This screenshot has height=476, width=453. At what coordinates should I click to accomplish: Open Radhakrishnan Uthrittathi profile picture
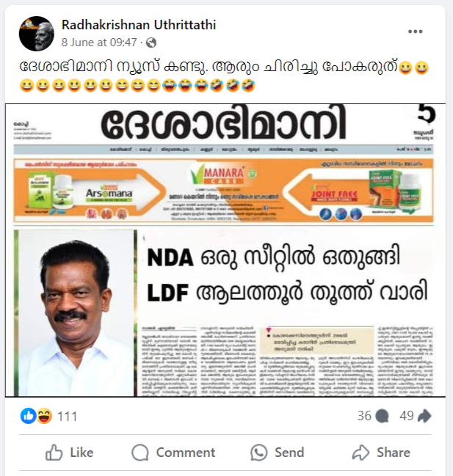pyautogui.click(x=37, y=34)
